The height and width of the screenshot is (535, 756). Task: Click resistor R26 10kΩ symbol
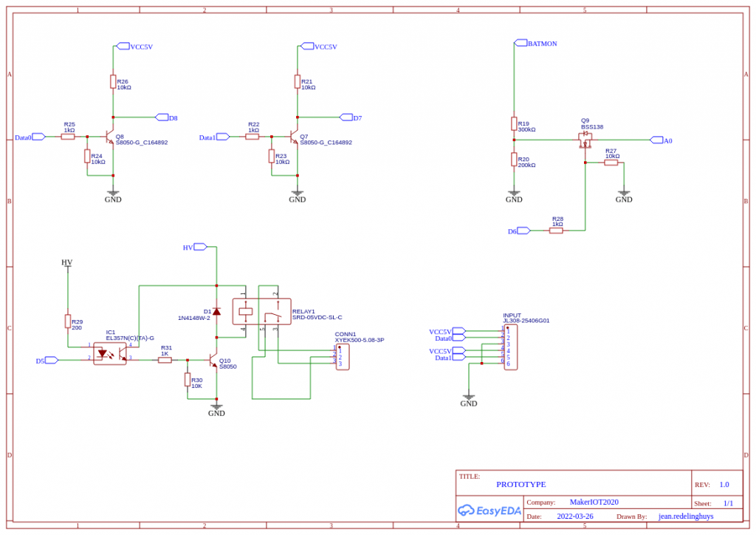tap(113, 81)
